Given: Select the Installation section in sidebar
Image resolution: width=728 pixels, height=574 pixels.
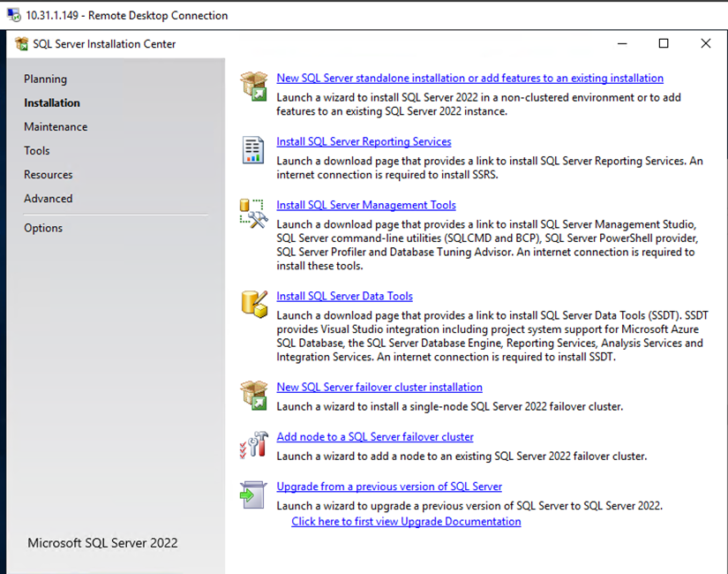Looking at the screenshot, I should click(52, 103).
